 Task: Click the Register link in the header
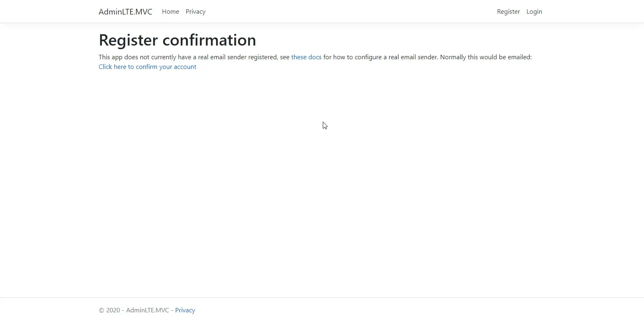(508, 12)
